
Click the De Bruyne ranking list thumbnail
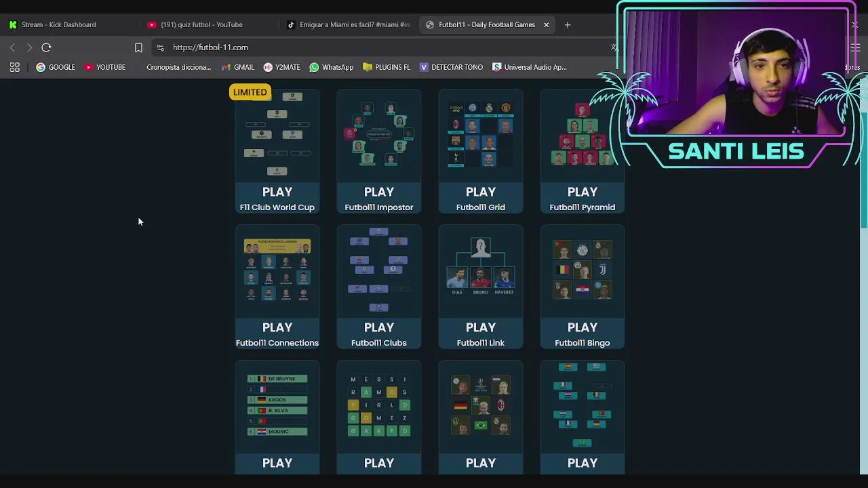pos(277,405)
